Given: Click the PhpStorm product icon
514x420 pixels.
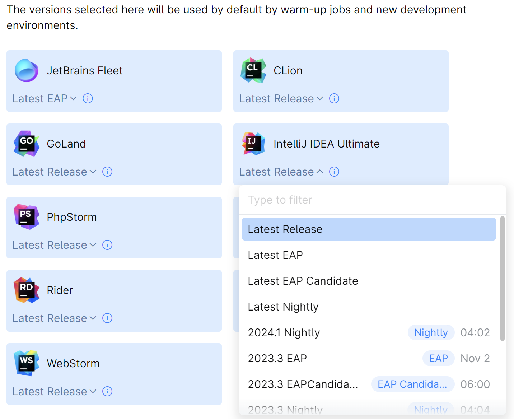Looking at the screenshot, I should [x=26, y=216].
